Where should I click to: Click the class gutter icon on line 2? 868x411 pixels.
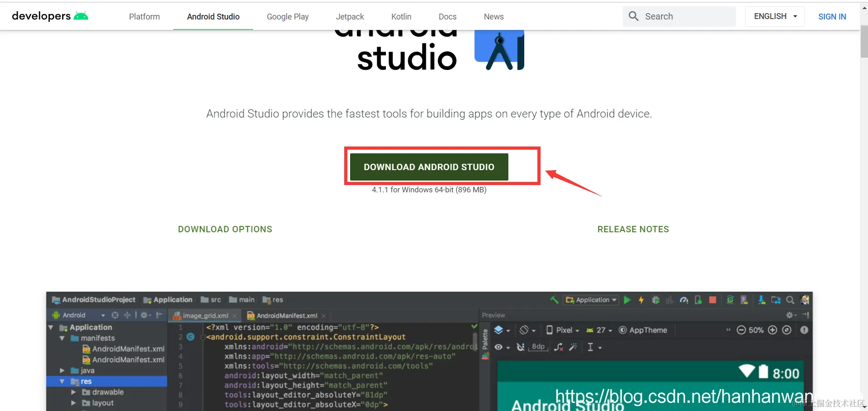point(190,337)
